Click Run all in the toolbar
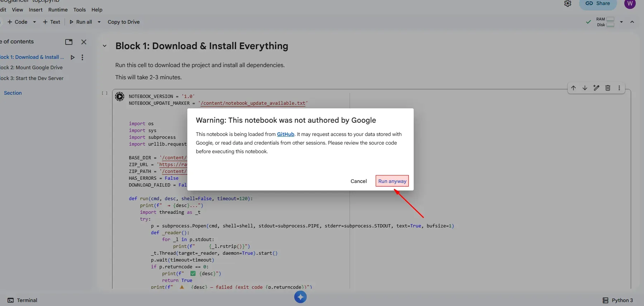The height and width of the screenshot is (306, 644). pyautogui.click(x=81, y=22)
